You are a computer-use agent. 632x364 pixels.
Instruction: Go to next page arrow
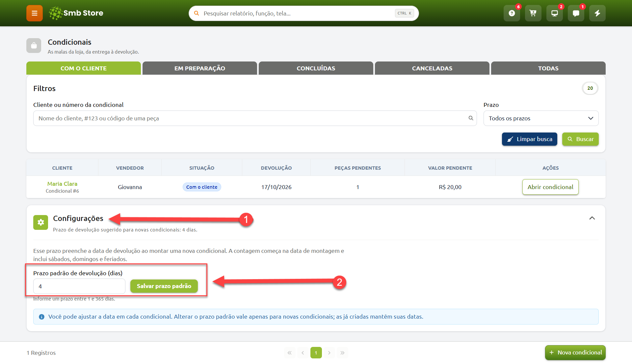pyautogui.click(x=329, y=353)
